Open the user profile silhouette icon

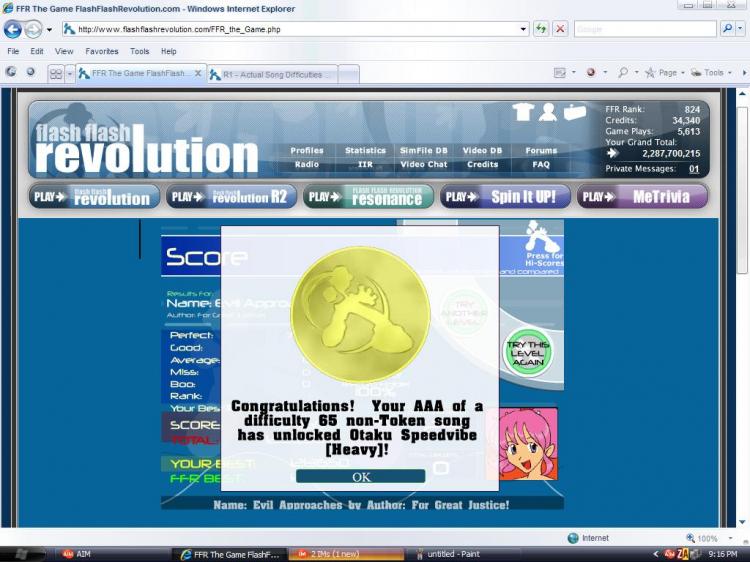pos(548,112)
